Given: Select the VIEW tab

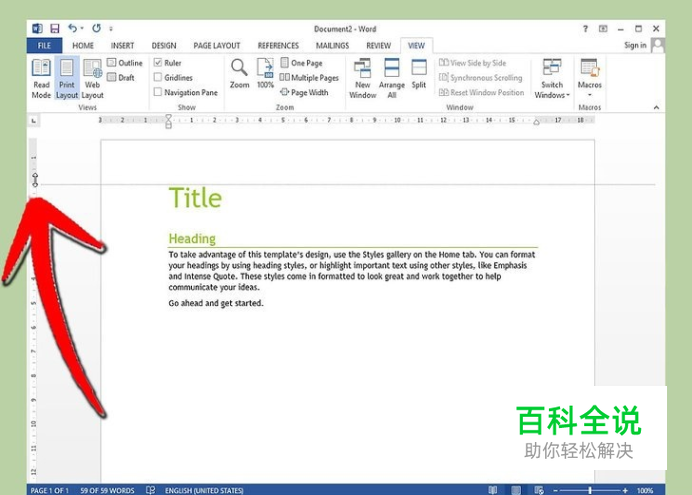Looking at the screenshot, I should coord(416,45).
